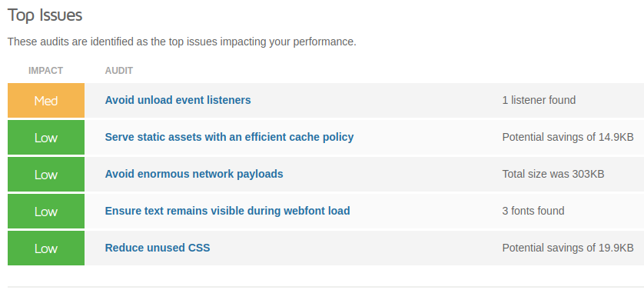The height and width of the screenshot is (290, 644).
Task: Click the Low badge beside webfont load audit
Action: (46, 212)
